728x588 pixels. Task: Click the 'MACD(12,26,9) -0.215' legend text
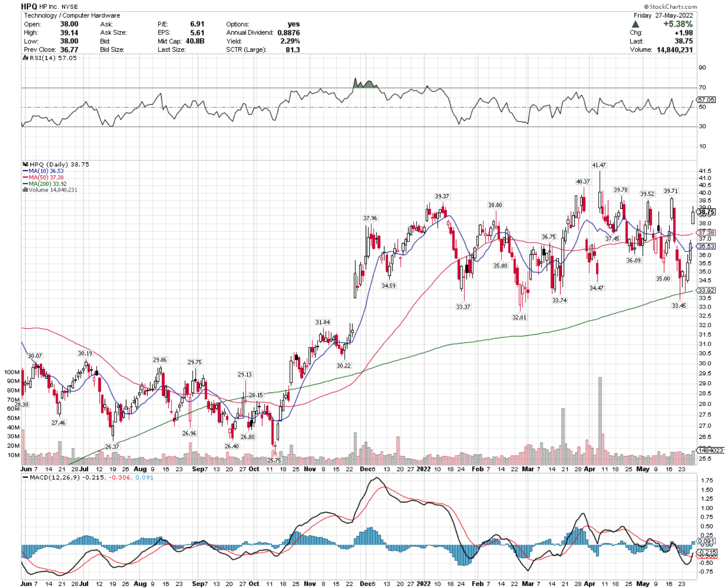pos(67,478)
